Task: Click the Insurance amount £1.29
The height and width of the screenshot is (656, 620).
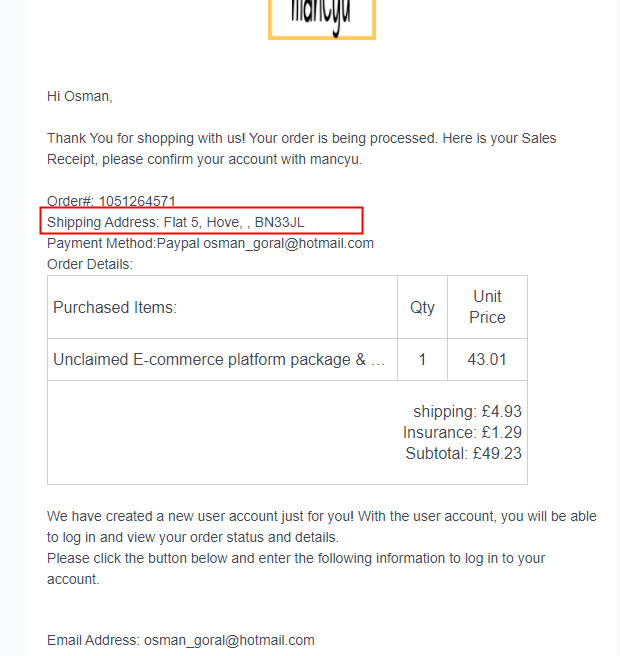Action: 501,432
